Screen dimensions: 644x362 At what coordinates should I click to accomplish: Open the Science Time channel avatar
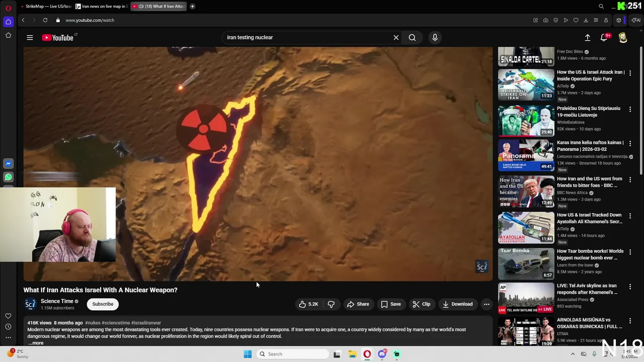click(x=30, y=304)
